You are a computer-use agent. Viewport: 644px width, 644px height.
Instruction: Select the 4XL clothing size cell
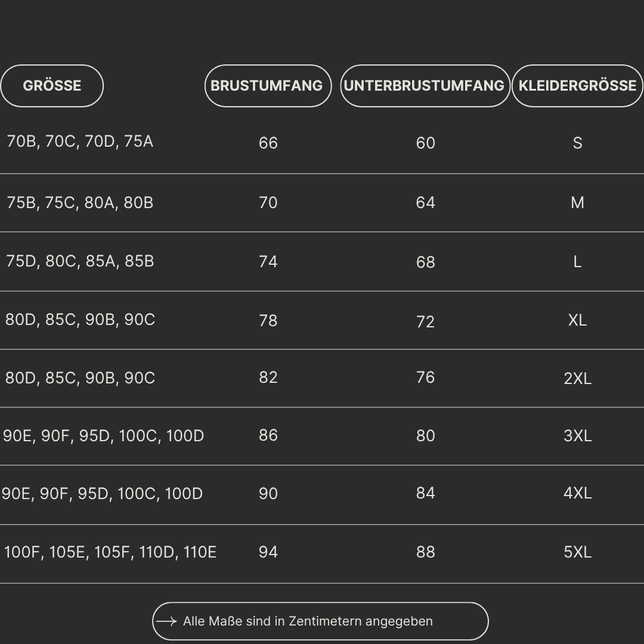tap(577, 493)
